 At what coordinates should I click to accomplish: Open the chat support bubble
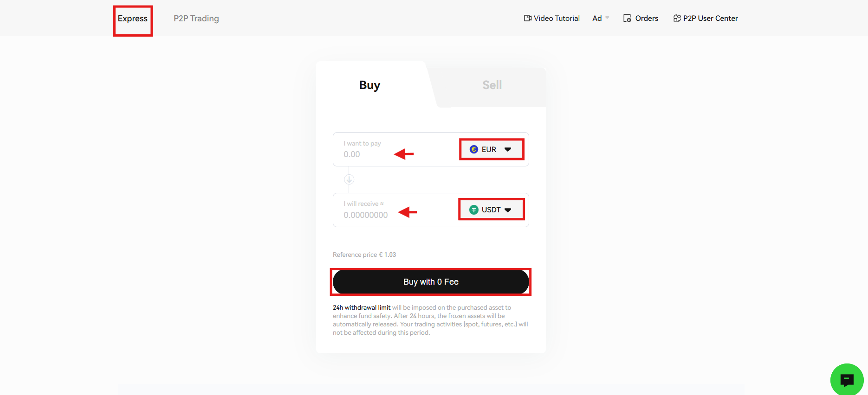point(847,379)
